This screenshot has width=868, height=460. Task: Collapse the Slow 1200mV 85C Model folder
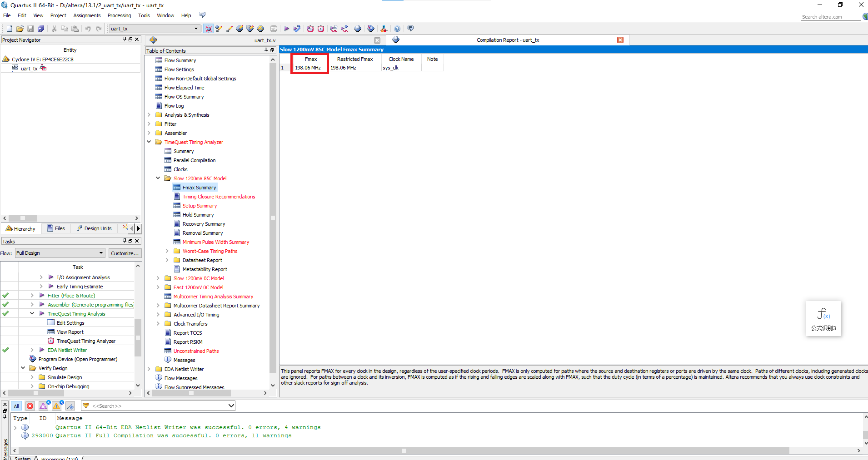pyautogui.click(x=158, y=178)
